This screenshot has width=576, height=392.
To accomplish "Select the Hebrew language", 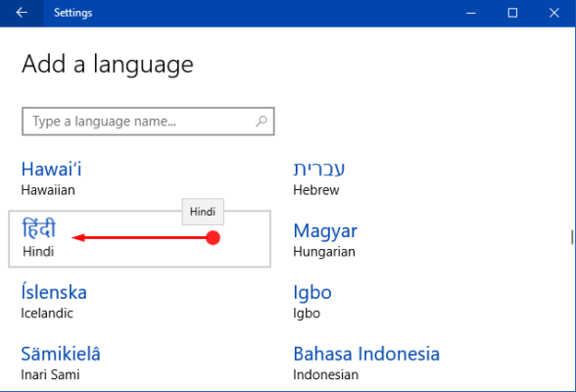I will click(x=319, y=178).
